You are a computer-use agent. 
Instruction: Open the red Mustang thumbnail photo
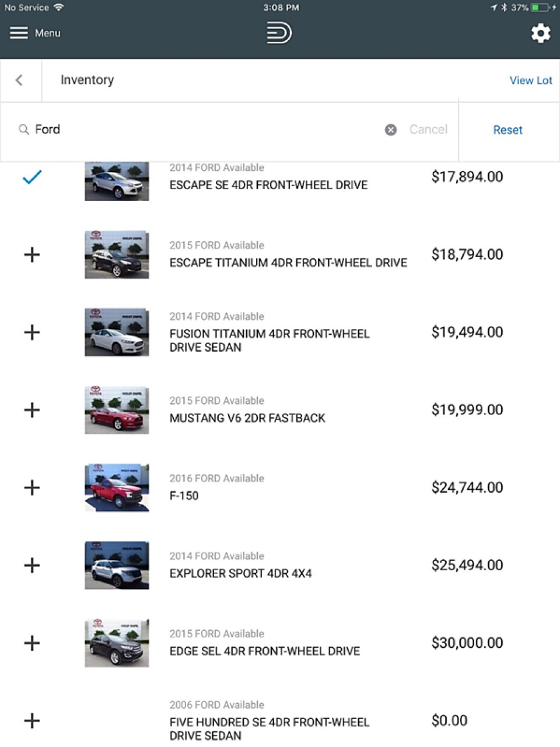point(117,410)
